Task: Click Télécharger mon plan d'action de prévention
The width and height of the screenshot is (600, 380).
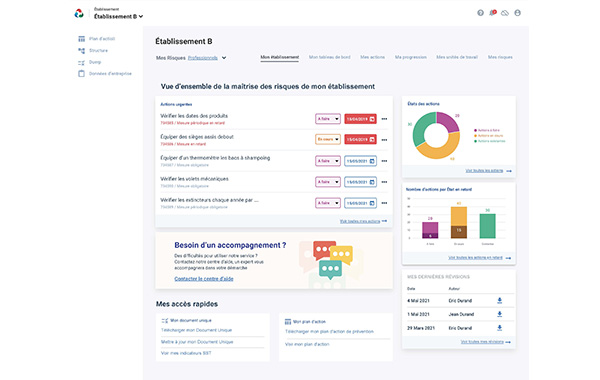Action: (329, 331)
